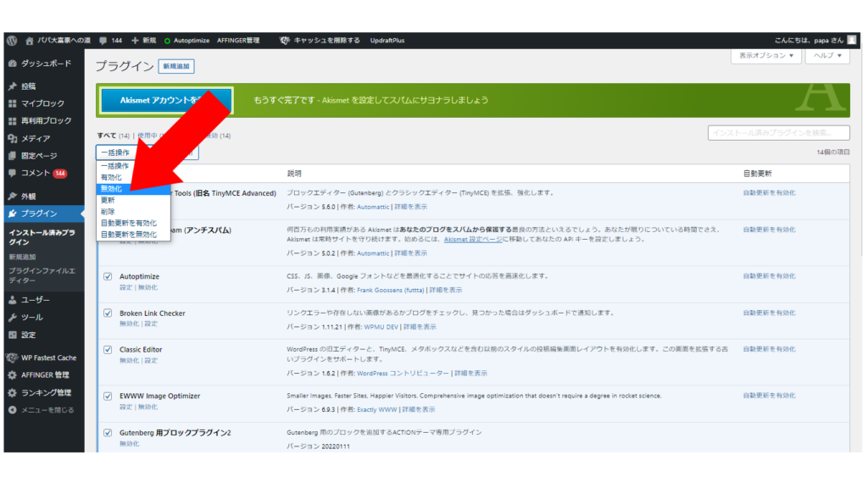
Task: Open 再利用ブロック in sidebar
Action: pos(44,120)
